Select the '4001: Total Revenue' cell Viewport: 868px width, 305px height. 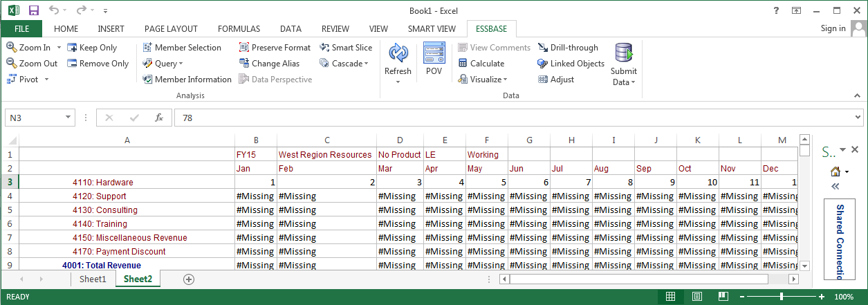tap(127, 265)
